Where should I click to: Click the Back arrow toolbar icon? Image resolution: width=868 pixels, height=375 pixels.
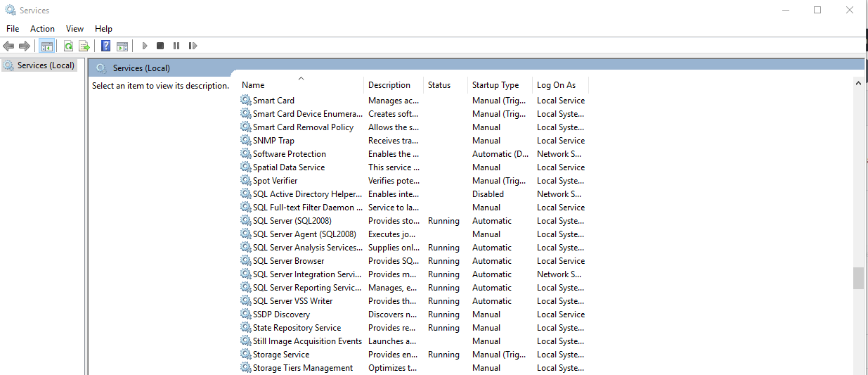(x=8, y=46)
